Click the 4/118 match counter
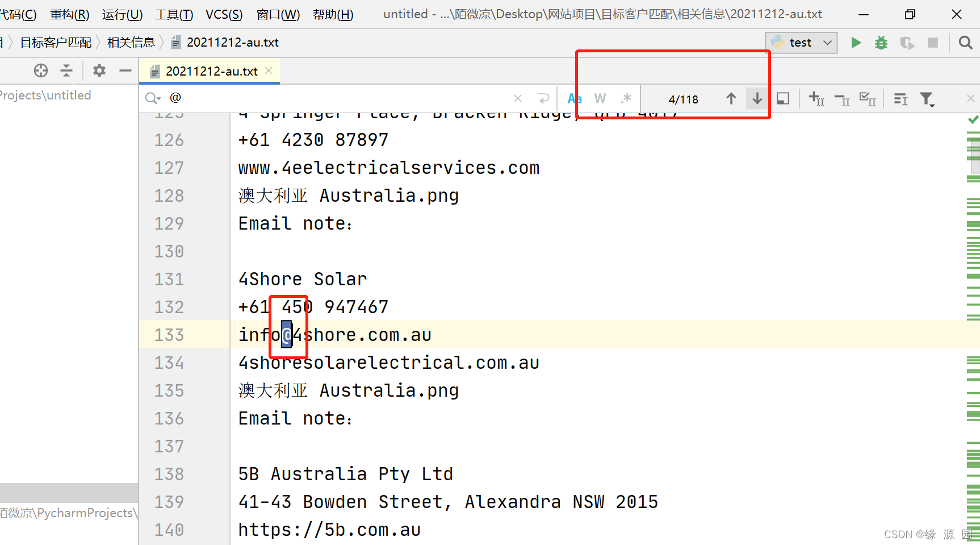The height and width of the screenshot is (545, 980). tap(684, 99)
